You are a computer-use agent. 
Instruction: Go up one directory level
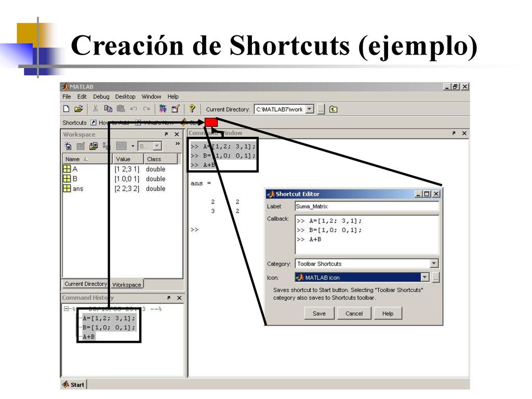(333, 109)
